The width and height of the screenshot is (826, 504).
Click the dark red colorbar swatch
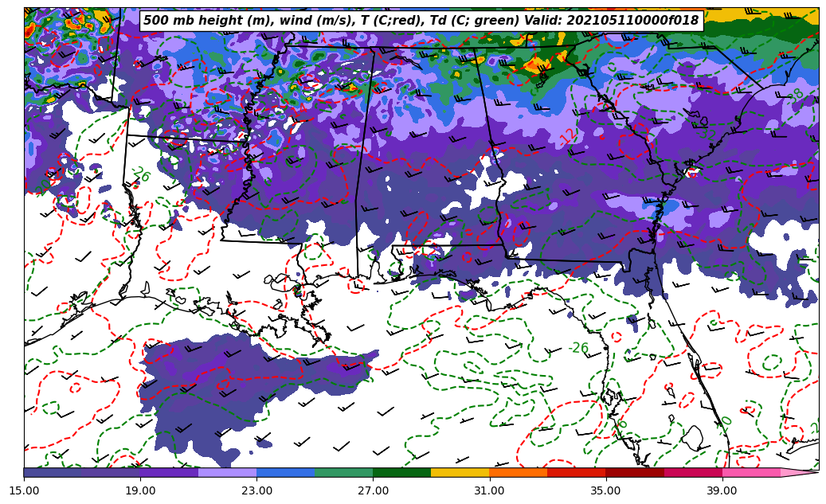tap(634, 472)
